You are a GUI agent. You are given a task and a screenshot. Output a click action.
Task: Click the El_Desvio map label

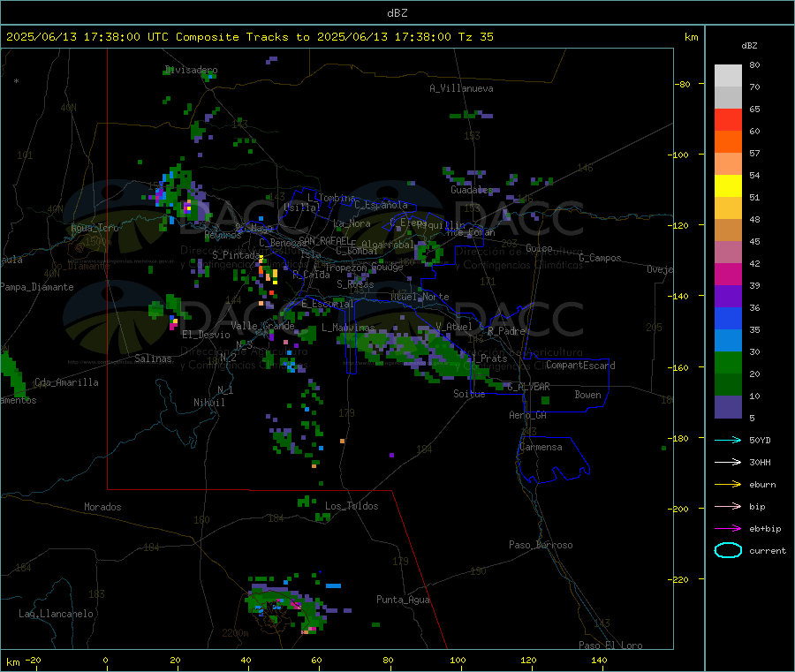pos(206,335)
